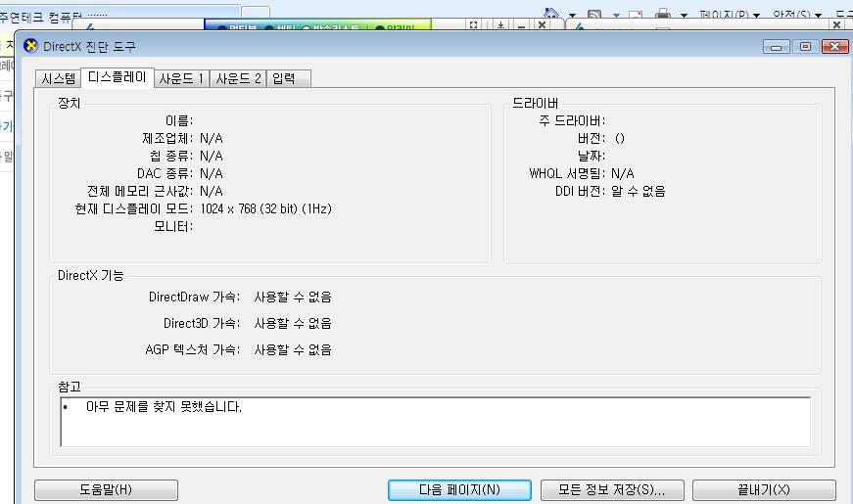Open a new browser tab button
This screenshot has height=504, width=853.
pyautogui.click(x=256, y=14)
